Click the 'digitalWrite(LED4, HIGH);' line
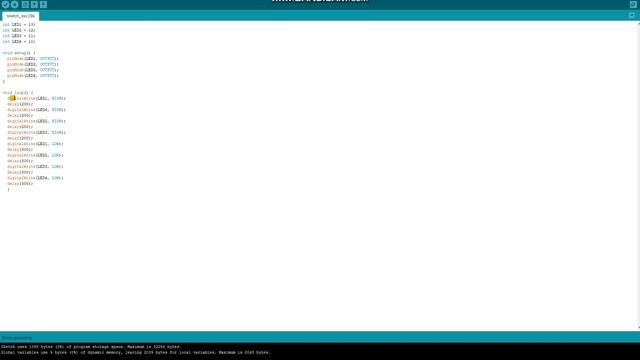The width and height of the screenshot is (640, 360). 36,110
